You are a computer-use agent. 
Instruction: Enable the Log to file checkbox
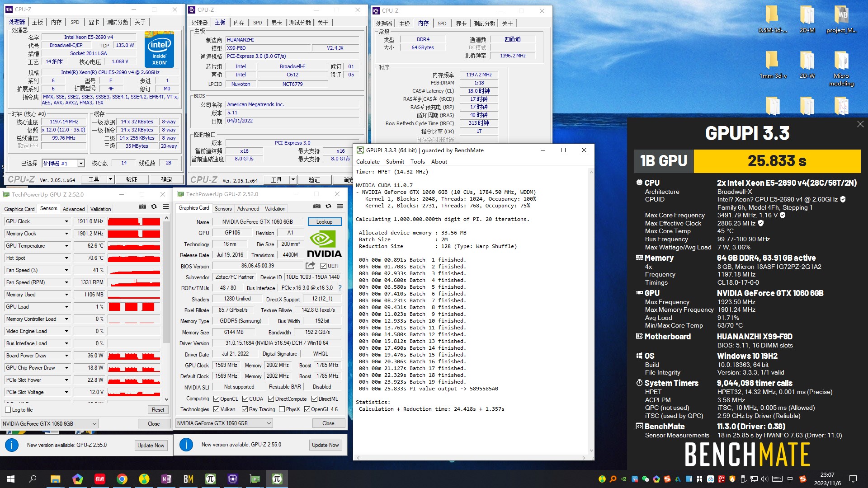click(8, 410)
